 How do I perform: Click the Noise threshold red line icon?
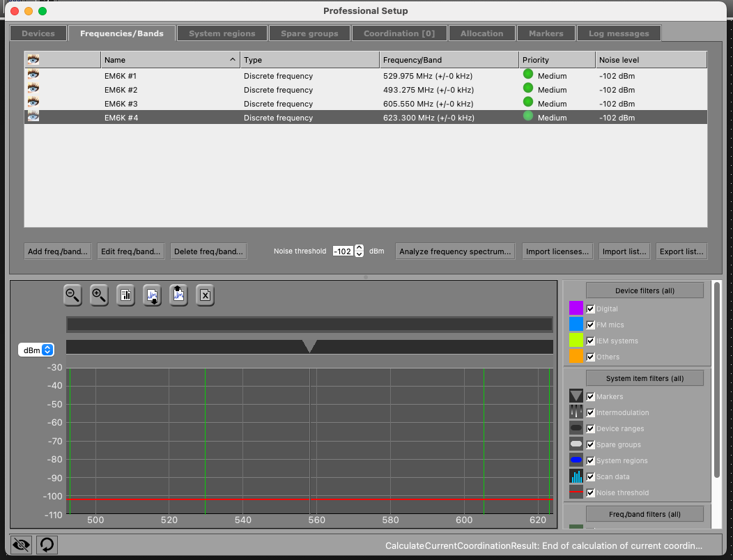pyautogui.click(x=576, y=492)
